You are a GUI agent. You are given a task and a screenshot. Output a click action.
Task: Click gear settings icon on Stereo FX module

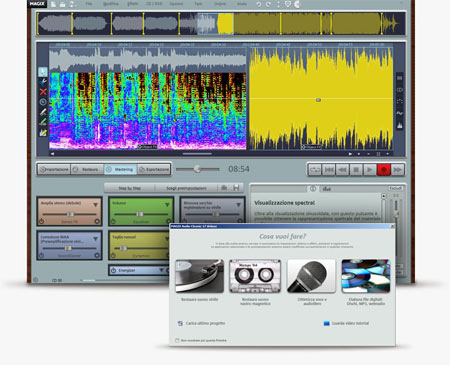(x=97, y=221)
